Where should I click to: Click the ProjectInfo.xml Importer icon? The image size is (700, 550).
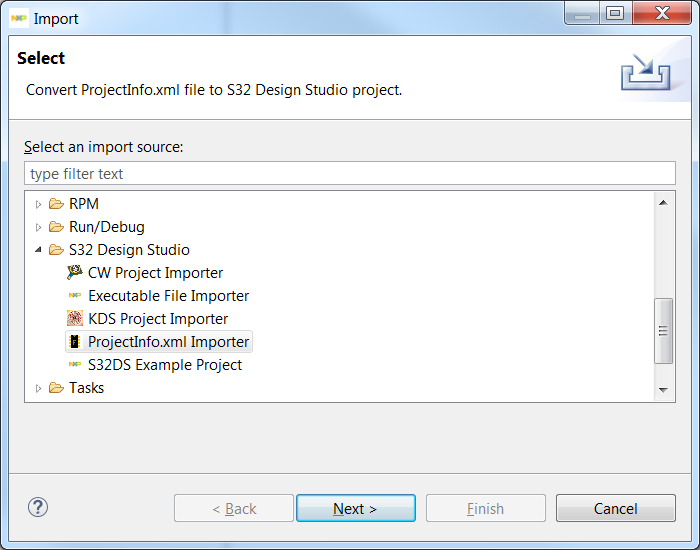click(x=75, y=342)
